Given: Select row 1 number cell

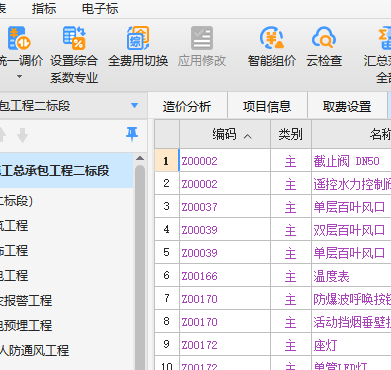Looking at the screenshot, I should click(x=167, y=161).
